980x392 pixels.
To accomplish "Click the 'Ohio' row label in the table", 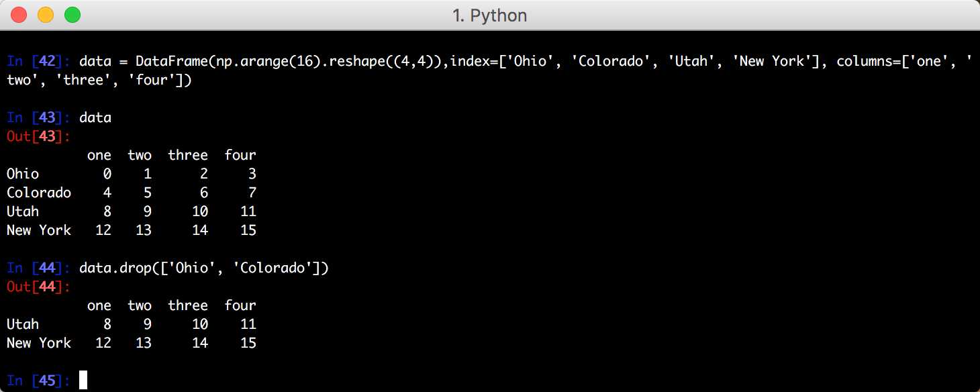I will tap(23, 174).
